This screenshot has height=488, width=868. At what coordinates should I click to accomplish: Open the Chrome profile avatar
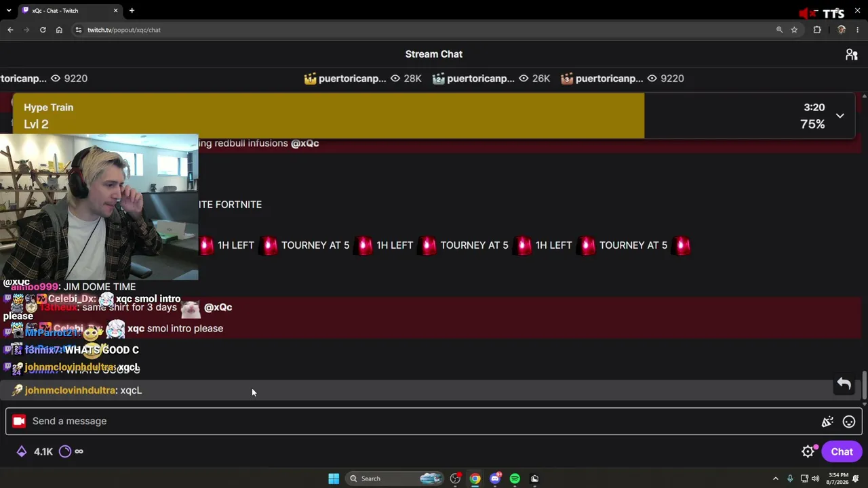coord(842,30)
